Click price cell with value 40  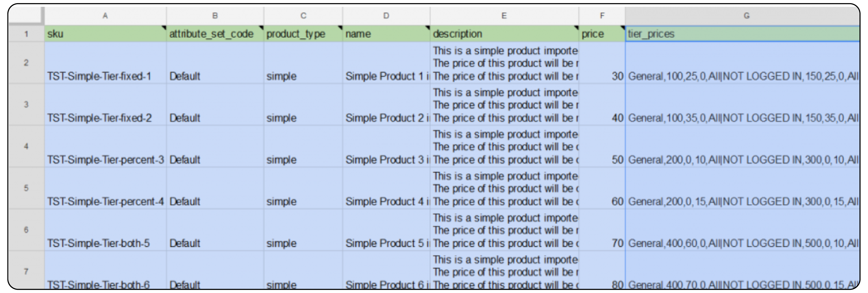tap(602, 104)
